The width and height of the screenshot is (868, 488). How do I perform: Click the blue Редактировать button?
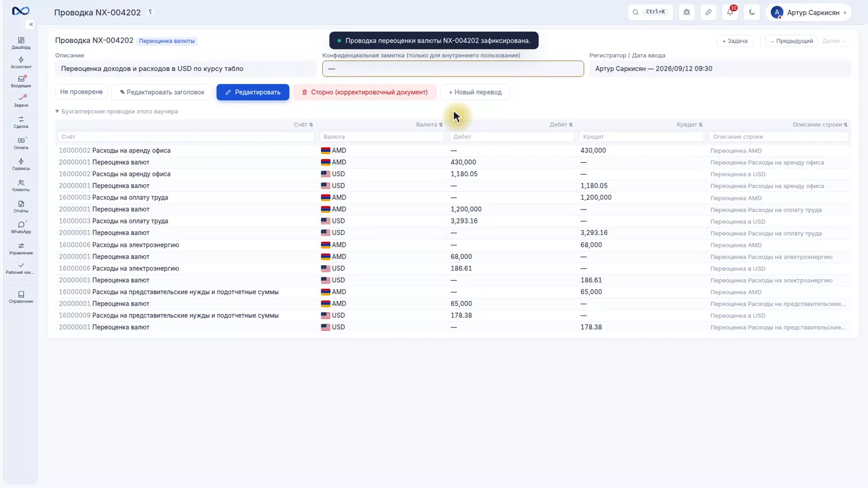pos(253,92)
